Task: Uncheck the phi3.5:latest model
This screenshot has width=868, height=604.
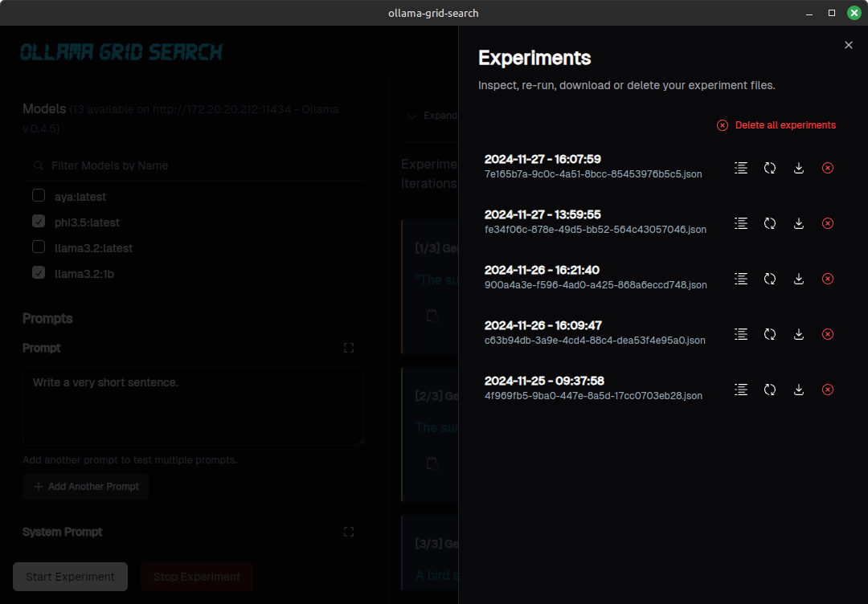Action: point(39,222)
